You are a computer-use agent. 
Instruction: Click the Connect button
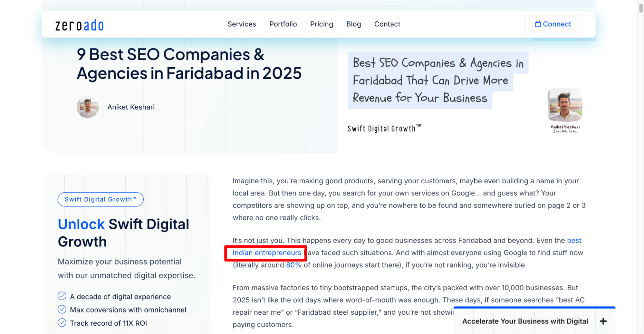point(553,24)
